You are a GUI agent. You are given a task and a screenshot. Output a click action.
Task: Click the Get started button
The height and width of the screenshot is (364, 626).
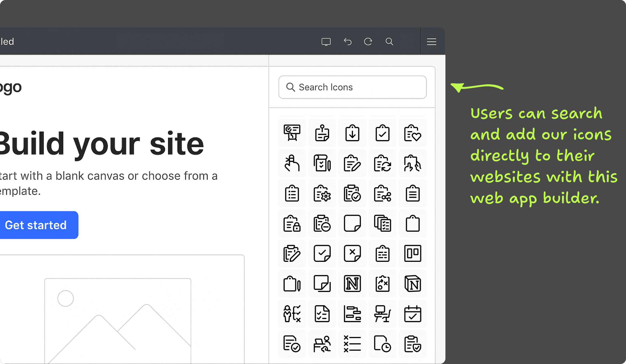(36, 225)
